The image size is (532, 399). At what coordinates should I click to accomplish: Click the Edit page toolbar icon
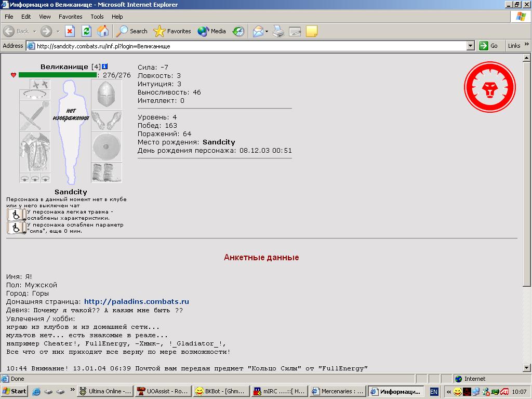click(295, 31)
